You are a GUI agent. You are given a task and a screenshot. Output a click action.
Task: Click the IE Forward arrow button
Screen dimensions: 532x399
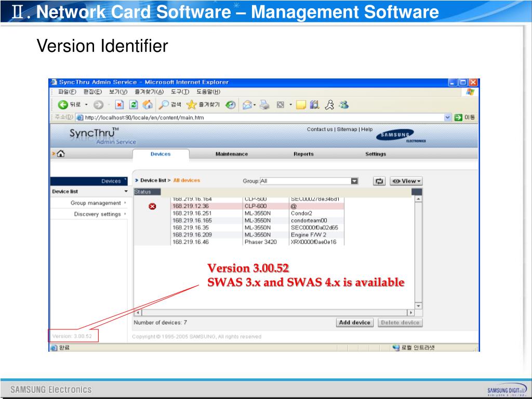[x=98, y=105]
